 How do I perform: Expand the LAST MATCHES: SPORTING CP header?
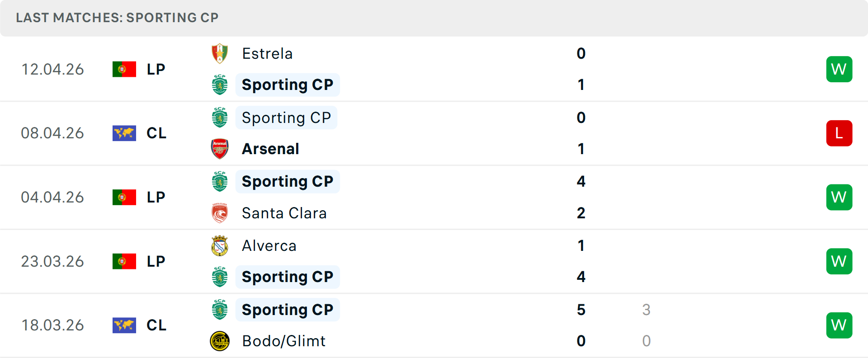(117, 18)
